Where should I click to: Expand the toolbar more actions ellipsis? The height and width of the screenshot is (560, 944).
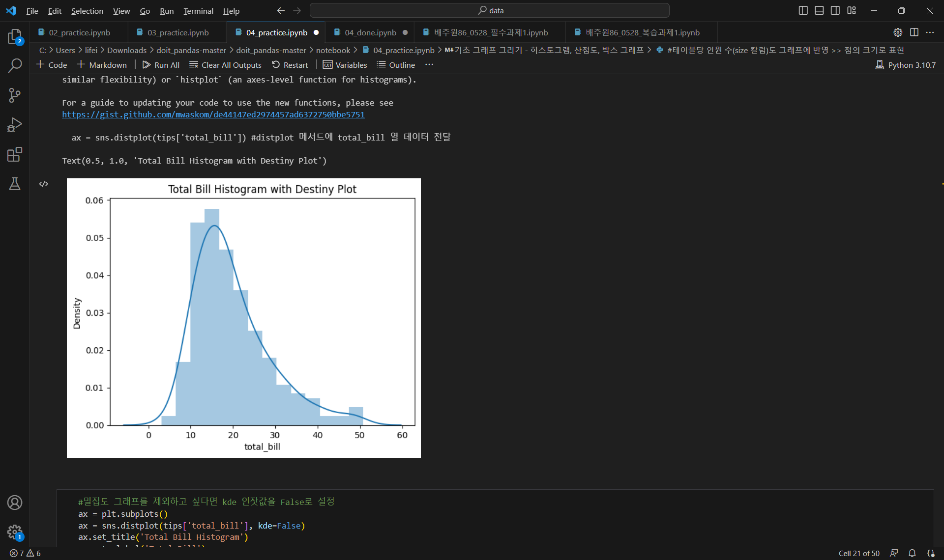429,65
